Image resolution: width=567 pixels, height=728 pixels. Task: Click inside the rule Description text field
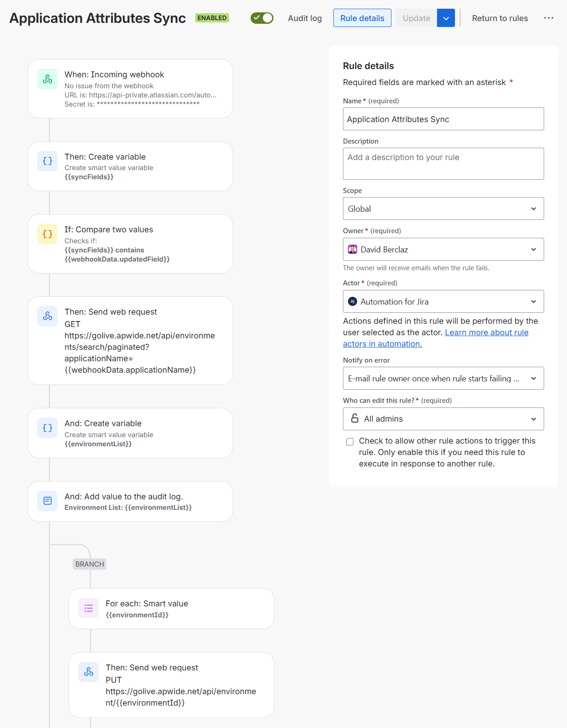(443, 164)
